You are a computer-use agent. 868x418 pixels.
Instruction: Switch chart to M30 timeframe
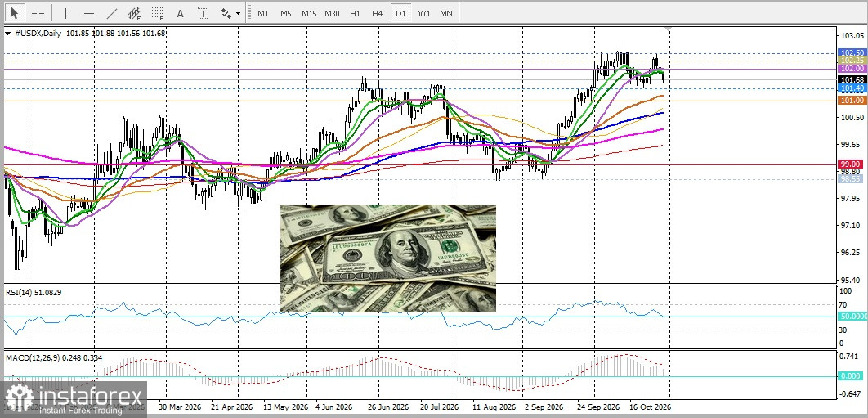pyautogui.click(x=332, y=13)
